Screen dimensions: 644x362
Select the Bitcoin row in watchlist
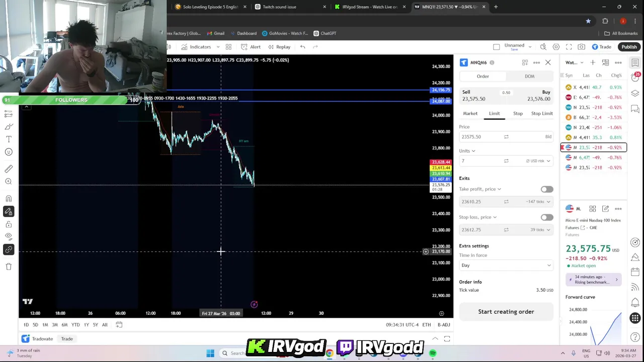tap(593, 117)
